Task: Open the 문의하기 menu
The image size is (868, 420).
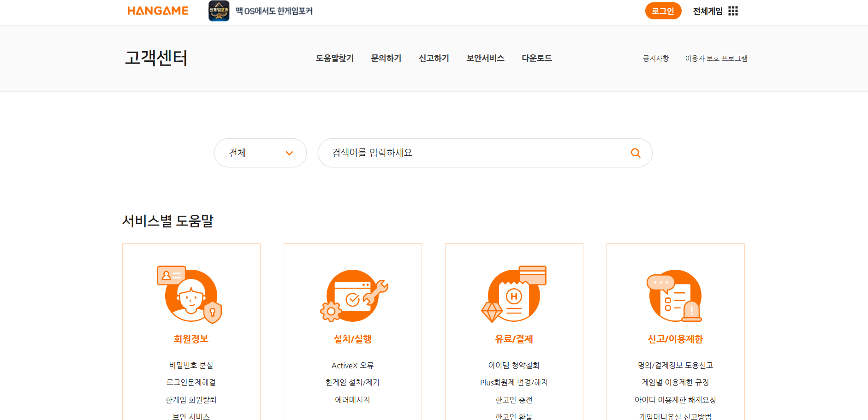Action: tap(386, 58)
